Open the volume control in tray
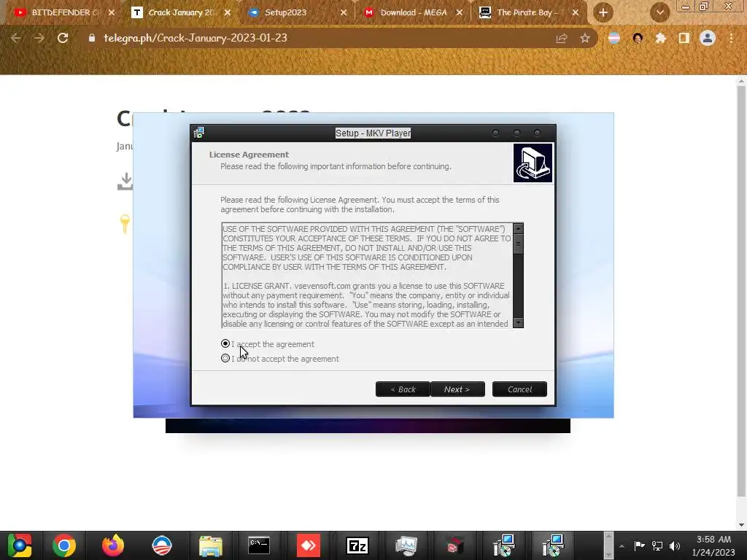 pos(675,545)
